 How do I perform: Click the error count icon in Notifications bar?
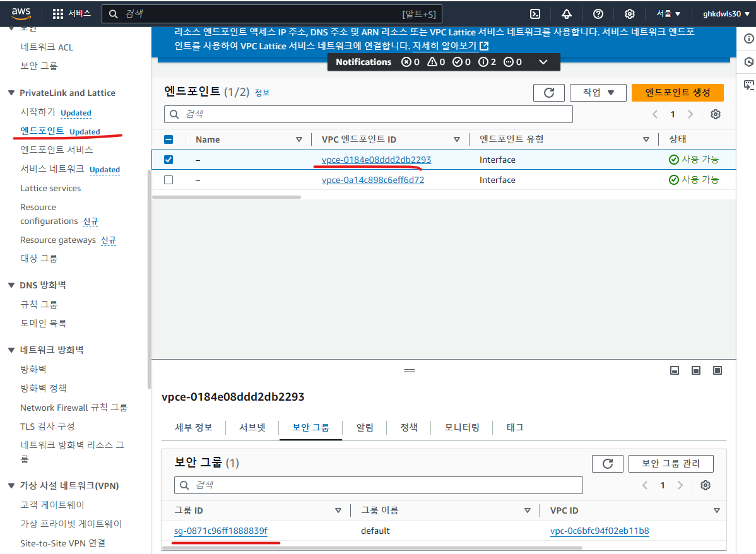tap(406, 62)
